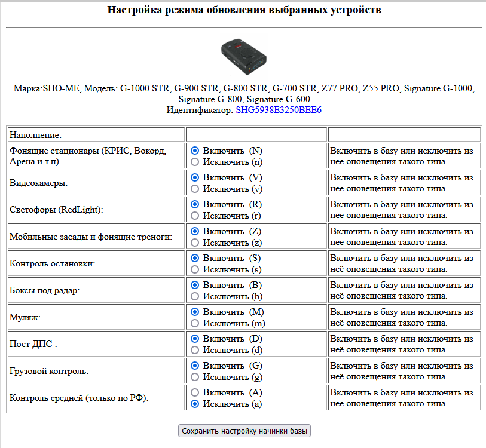Choose Исключить (b) for Боксы под радар

pos(195,296)
